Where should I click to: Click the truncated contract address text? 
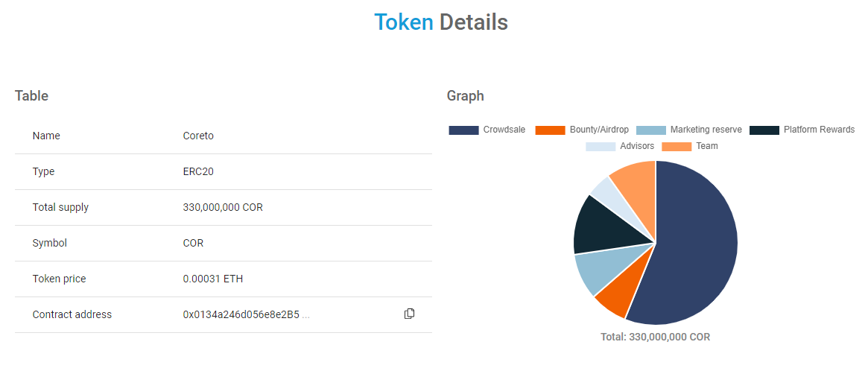pos(247,314)
